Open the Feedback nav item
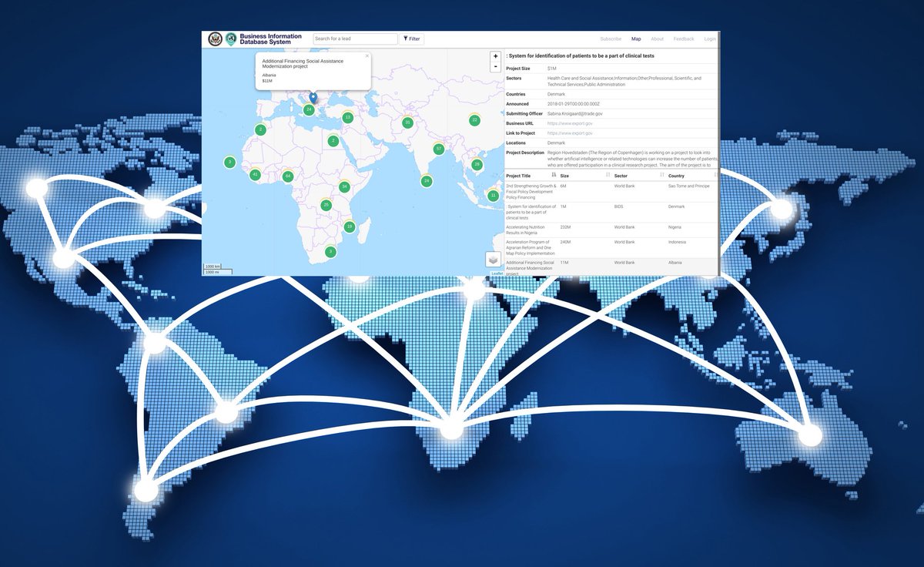 click(684, 39)
